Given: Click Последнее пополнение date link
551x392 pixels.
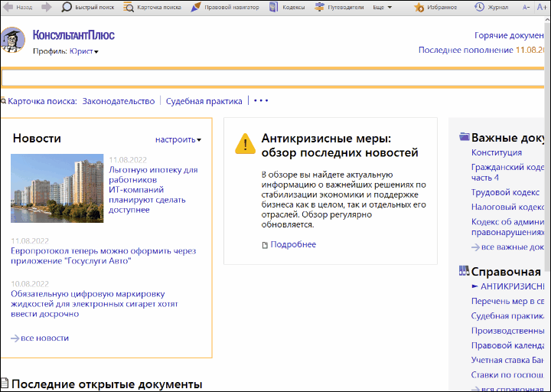Looking at the screenshot, I should pos(481,50).
